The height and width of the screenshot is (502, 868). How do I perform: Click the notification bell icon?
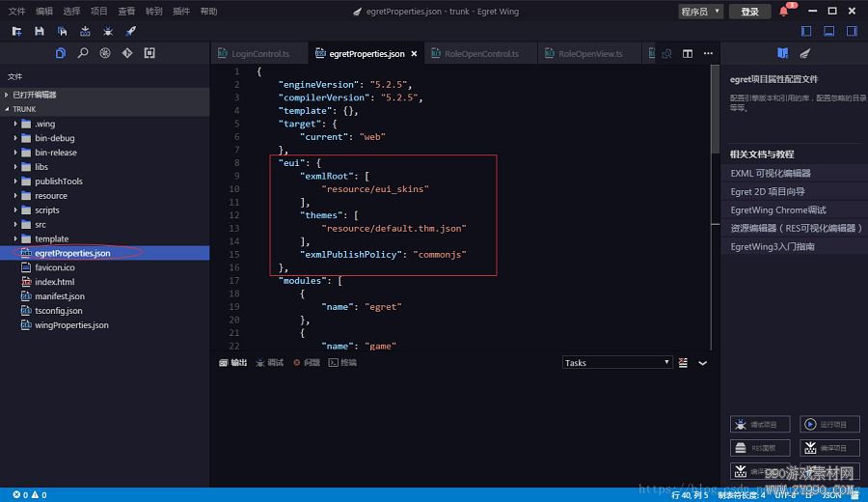pyautogui.click(x=785, y=11)
